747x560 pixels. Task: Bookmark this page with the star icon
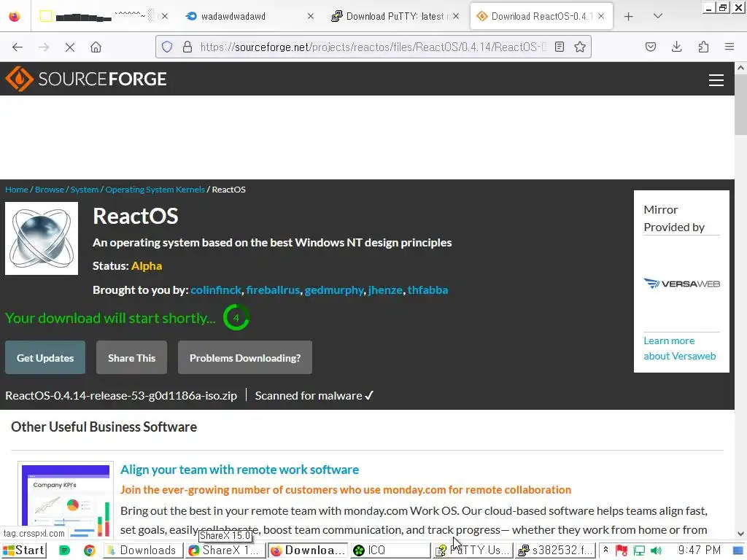click(580, 47)
